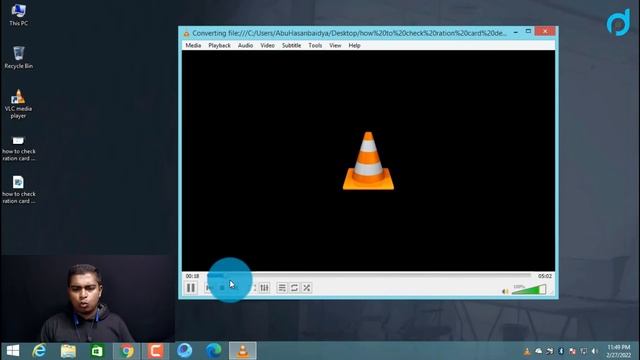The image size is (640, 360).
Task: Minimize the VLC window
Action: tap(516, 31)
